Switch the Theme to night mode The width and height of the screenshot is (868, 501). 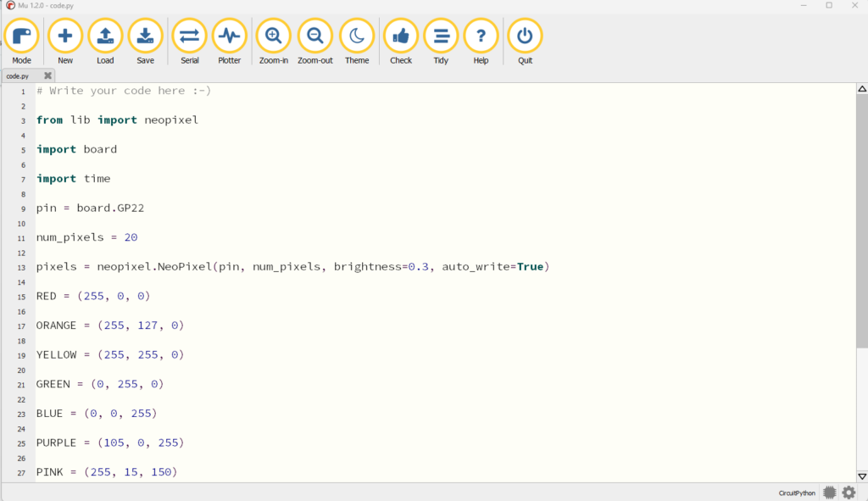pyautogui.click(x=357, y=36)
